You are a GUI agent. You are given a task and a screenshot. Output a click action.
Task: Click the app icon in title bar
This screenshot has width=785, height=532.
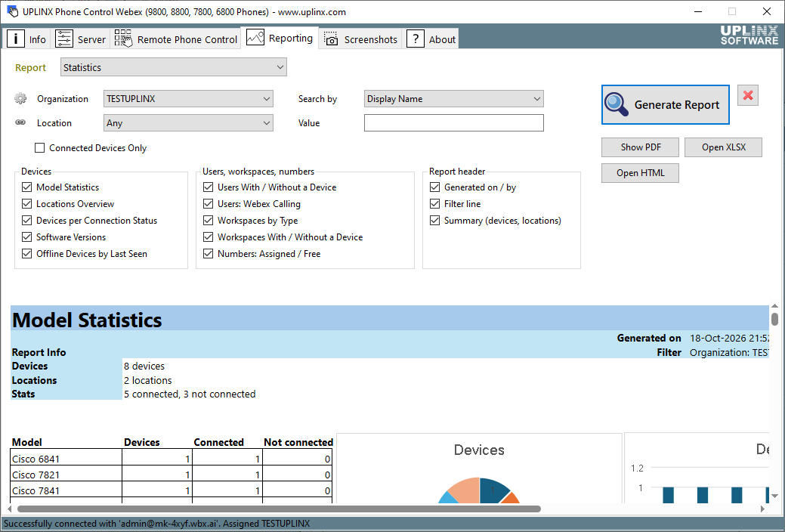[12, 11]
